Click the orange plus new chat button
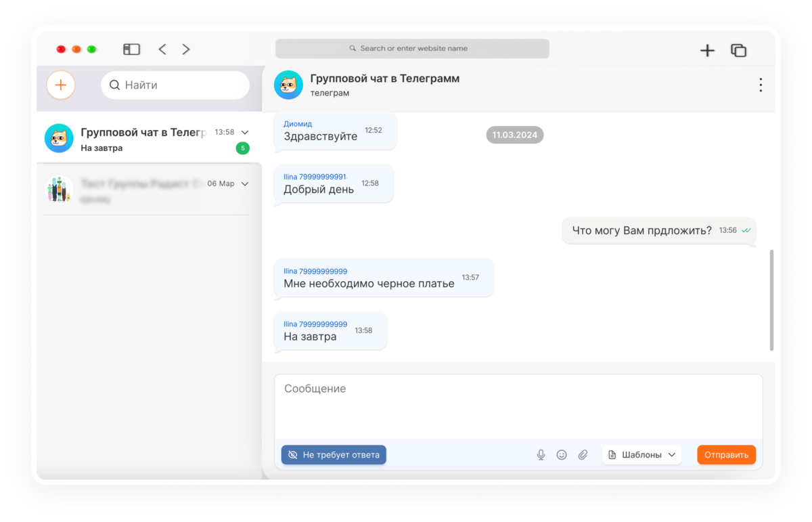The image size is (812, 522). pyautogui.click(x=61, y=85)
